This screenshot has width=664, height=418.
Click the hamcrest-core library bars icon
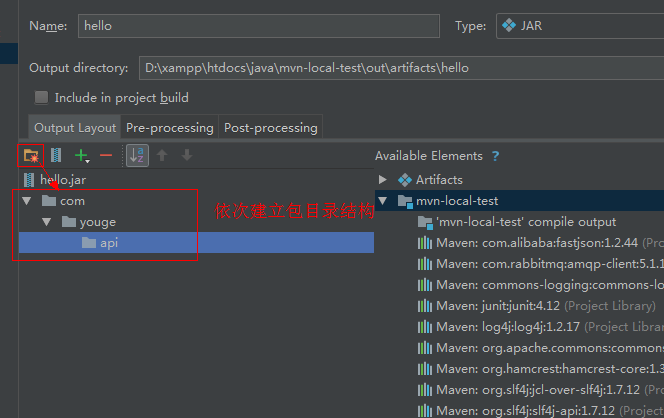(x=425, y=369)
